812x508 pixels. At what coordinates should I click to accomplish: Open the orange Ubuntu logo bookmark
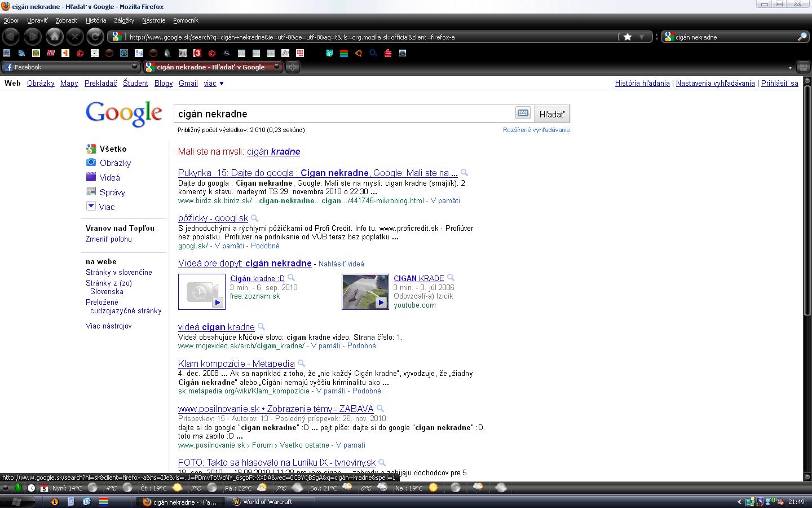coord(359,53)
